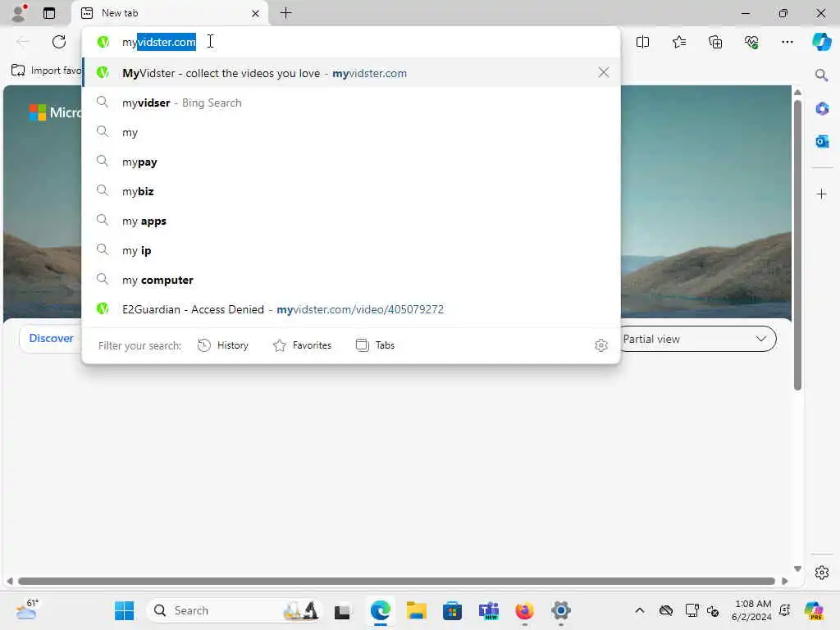Toggle split screen icon in toolbar
Image resolution: width=840 pixels, height=630 pixels.
pos(642,42)
